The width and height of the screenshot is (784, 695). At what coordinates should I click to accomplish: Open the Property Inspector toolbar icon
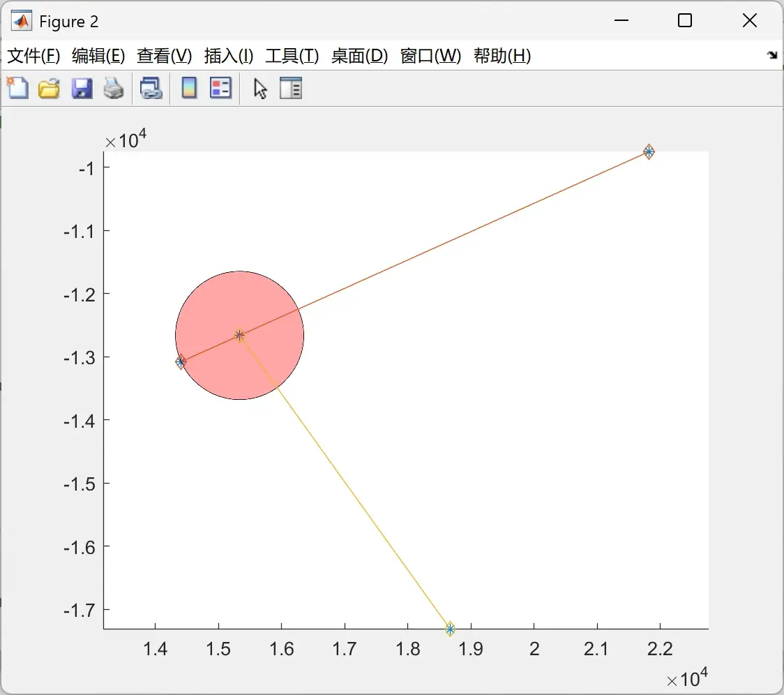(290, 88)
